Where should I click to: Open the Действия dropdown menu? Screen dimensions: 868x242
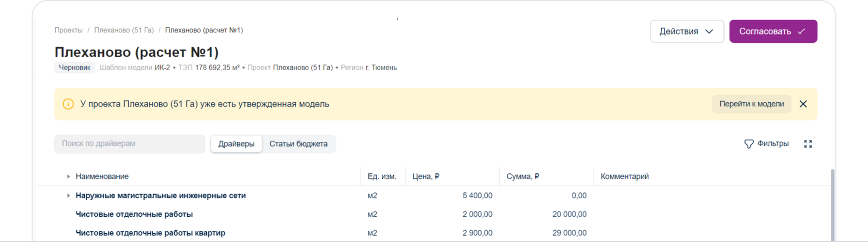point(687,31)
